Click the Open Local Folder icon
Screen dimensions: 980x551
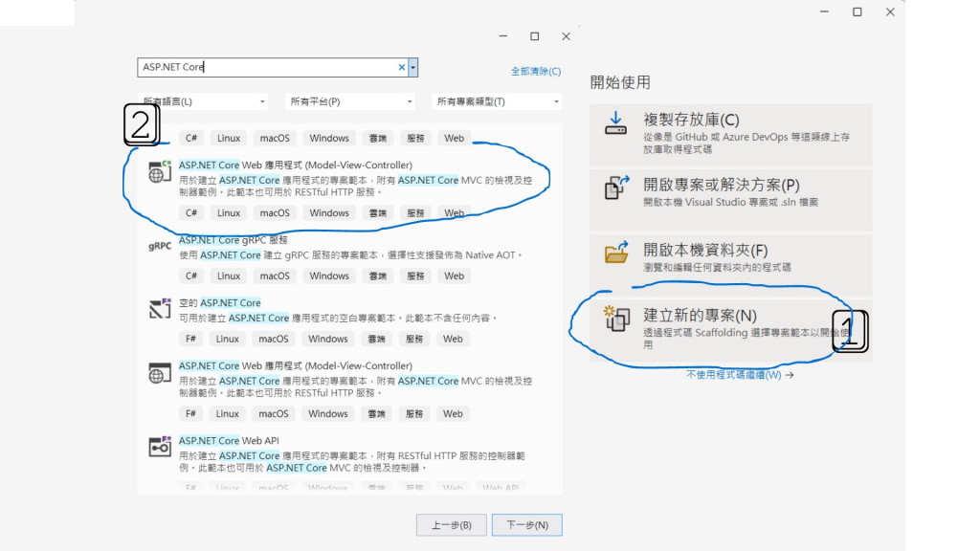coord(616,253)
